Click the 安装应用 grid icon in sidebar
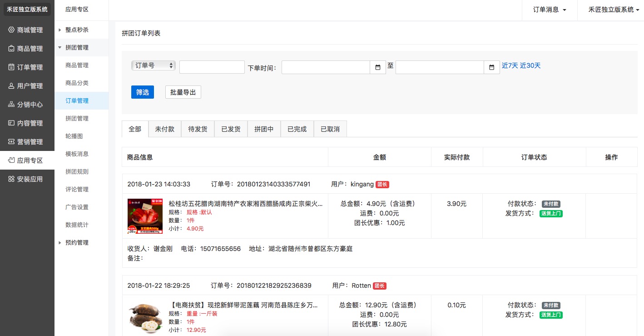Screen dimensions: 644x336 tap(11, 179)
